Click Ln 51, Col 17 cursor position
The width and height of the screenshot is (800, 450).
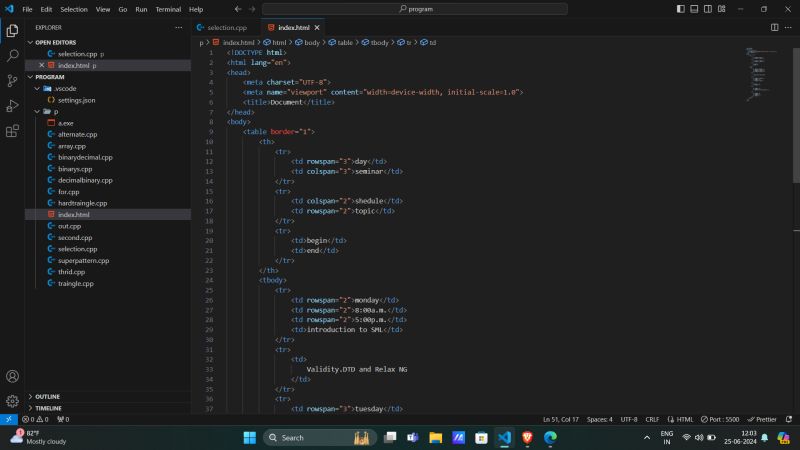[561, 419]
